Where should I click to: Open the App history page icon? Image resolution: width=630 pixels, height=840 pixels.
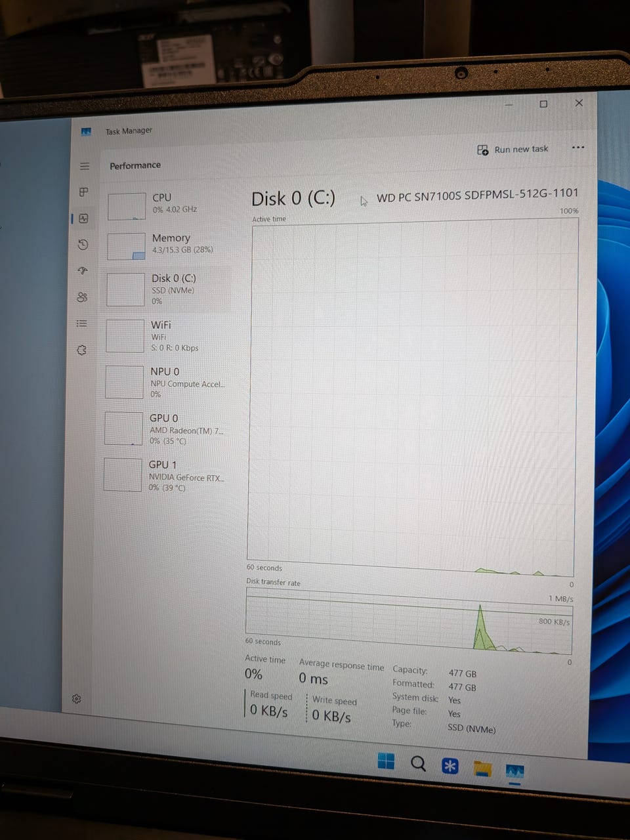pyautogui.click(x=83, y=245)
